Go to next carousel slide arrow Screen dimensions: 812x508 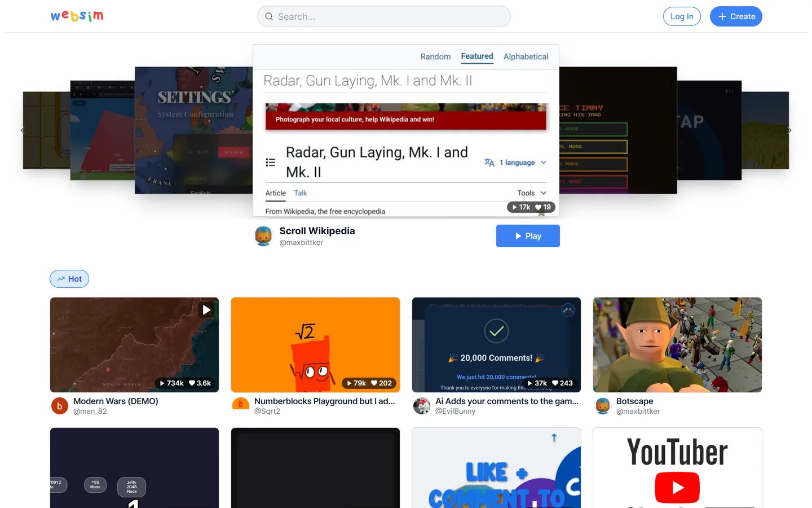(789, 130)
